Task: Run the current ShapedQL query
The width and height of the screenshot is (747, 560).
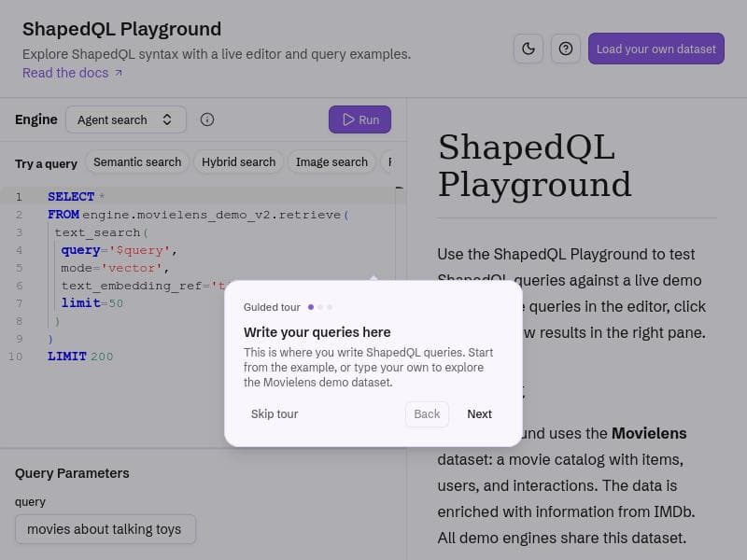Action: pos(359,119)
